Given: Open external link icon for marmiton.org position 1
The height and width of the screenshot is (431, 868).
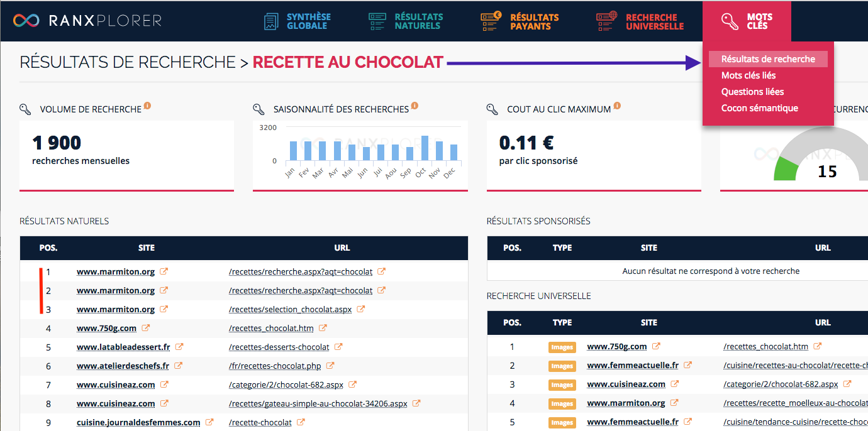Looking at the screenshot, I should tap(164, 271).
